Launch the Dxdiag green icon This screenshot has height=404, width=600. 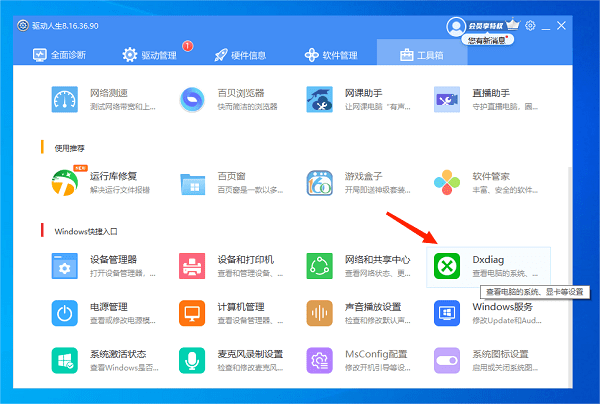tap(447, 266)
